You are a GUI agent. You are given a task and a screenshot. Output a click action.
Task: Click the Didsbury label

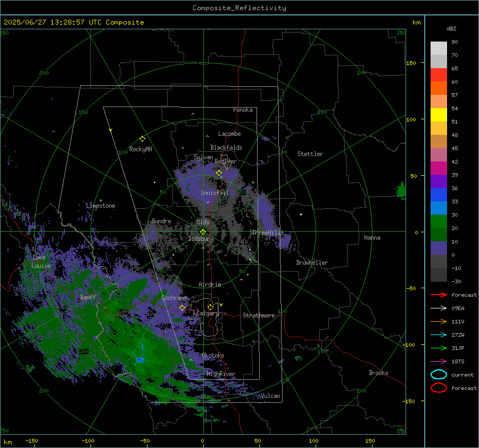201,239
